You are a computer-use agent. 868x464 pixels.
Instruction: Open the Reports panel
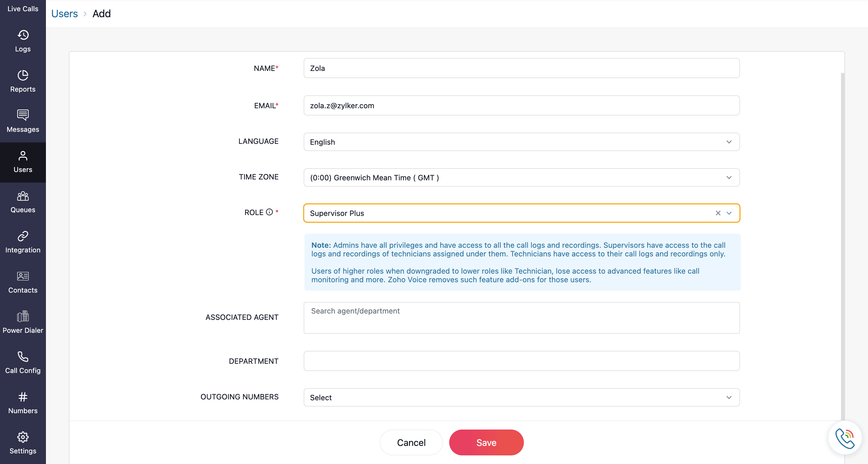click(x=23, y=81)
